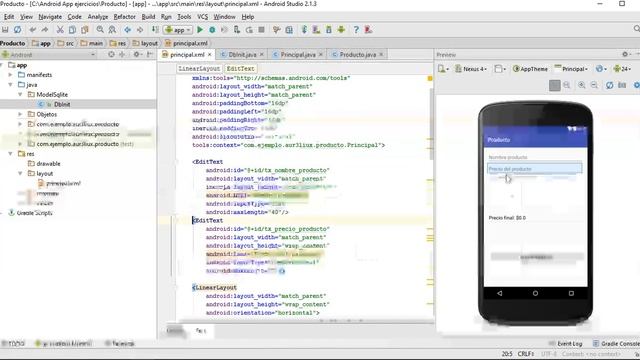Open the Navigate menu
The image size is (640, 360).
pyautogui.click(x=50, y=17)
